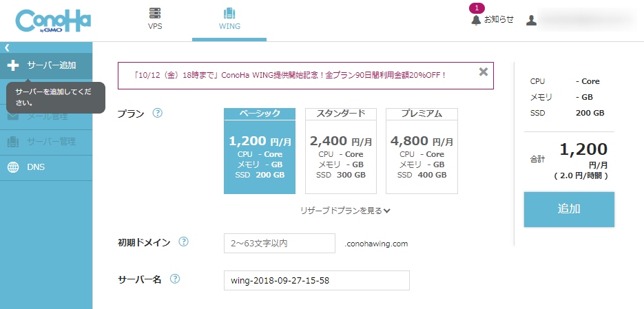This screenshot has height=309, width=644.
Task: Click the red notification badge showing 1
Action: tap(477, 8)
